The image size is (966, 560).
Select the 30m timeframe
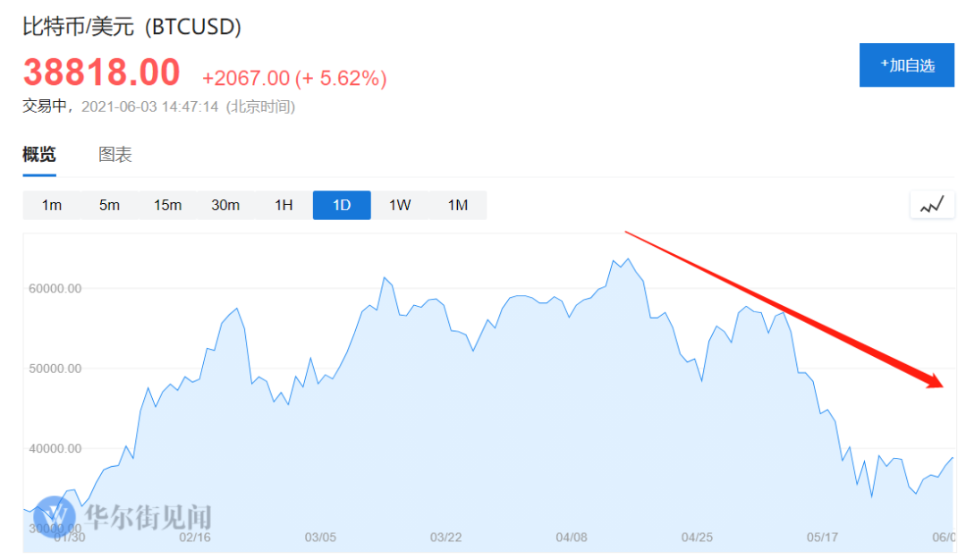(x=225, y=205)
